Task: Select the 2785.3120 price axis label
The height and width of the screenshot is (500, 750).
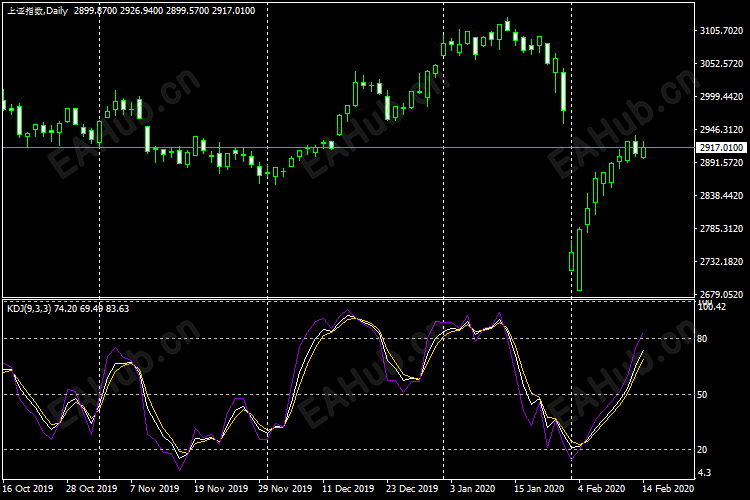Action: 721,229
